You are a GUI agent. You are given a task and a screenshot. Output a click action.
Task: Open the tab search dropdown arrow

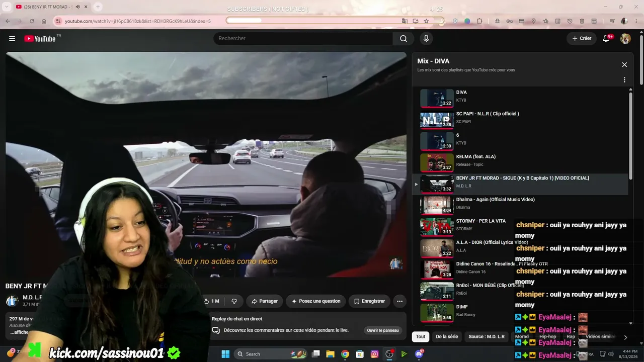click(x=7, y=7)
